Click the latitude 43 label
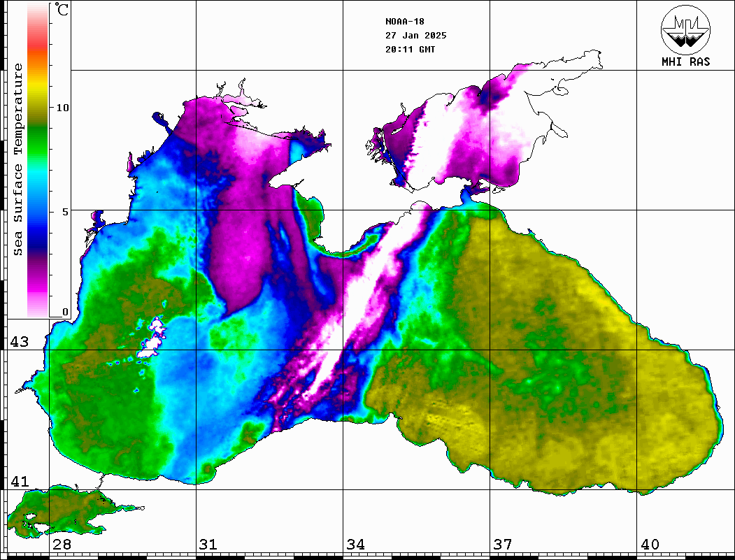The image size is (735, 560). coord(19,342)
